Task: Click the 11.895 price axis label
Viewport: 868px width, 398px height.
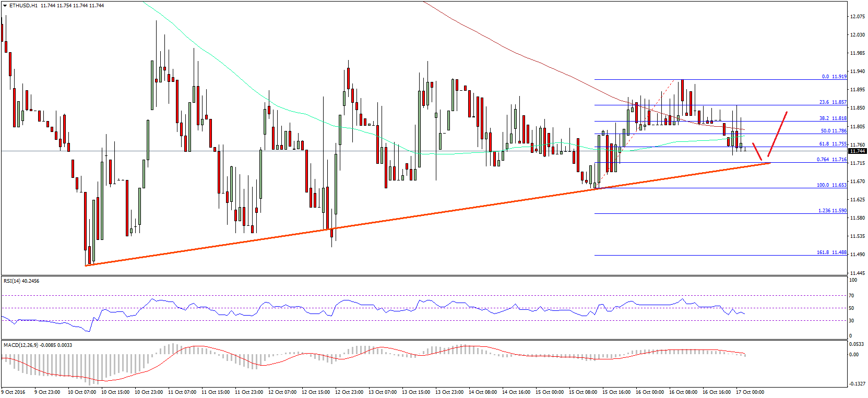Action: coord(858,90)
